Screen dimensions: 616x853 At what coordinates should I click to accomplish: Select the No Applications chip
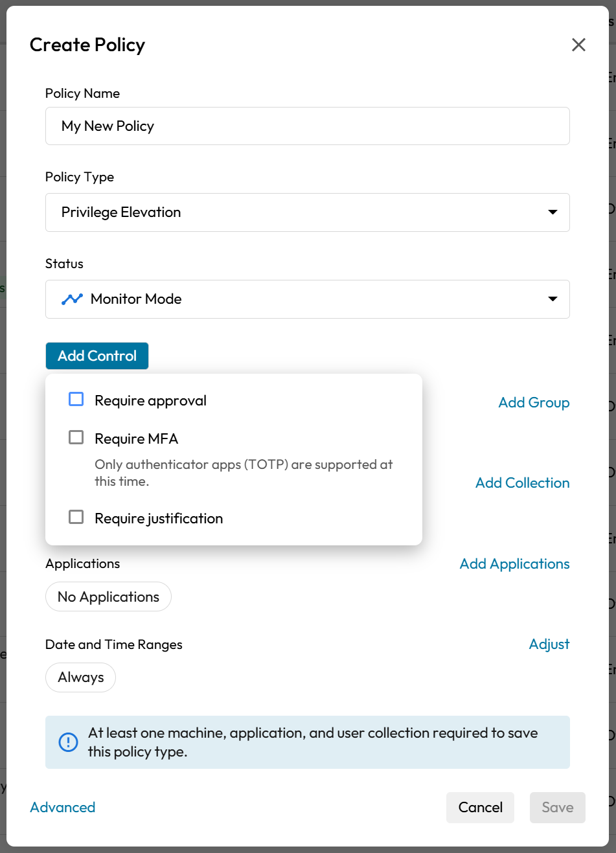point(108,597)
